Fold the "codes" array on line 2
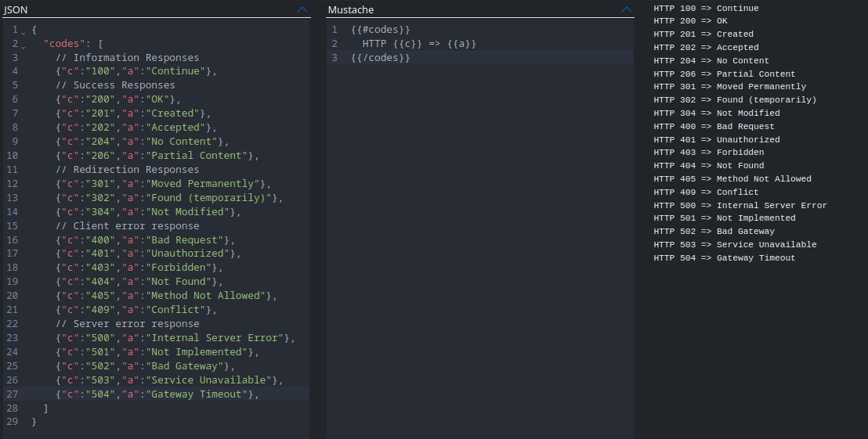The width and height of the screenshot is (868, 439). [24, 45]
